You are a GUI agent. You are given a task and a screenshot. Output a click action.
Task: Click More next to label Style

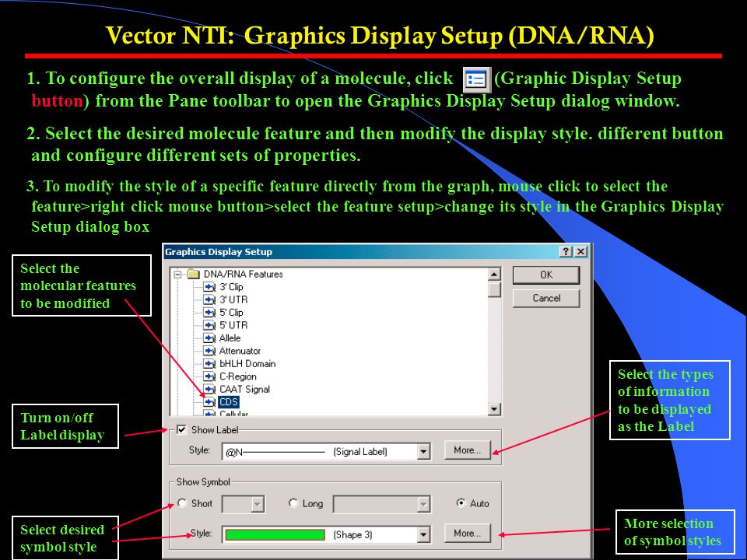pyautogui.click(x=468, y=450)
